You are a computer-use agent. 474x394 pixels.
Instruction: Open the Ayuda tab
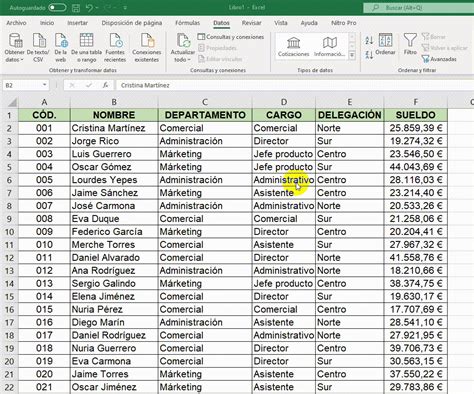(309, 23)
